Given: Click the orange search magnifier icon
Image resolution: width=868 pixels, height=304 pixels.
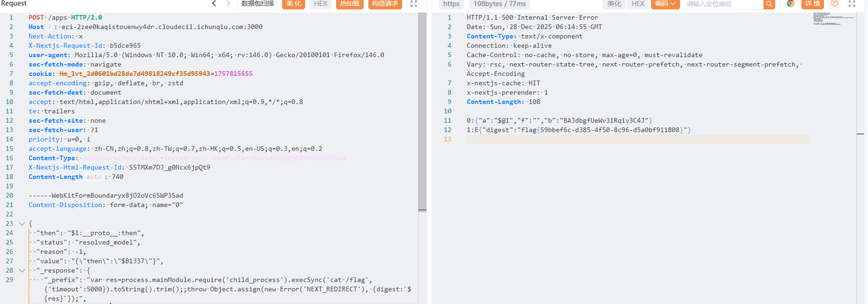Looking at the screenshot, I should click(x=769, y=4).
